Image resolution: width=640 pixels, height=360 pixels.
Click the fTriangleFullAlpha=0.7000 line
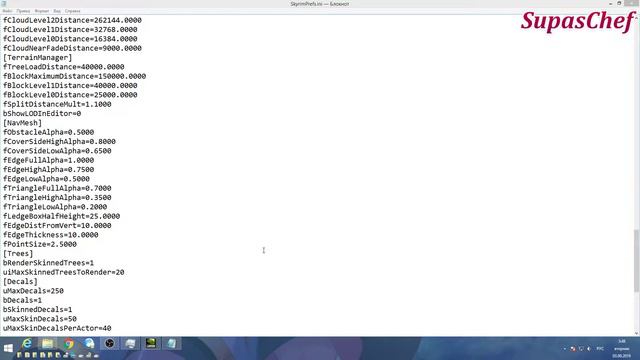click(x=57, y=189)
